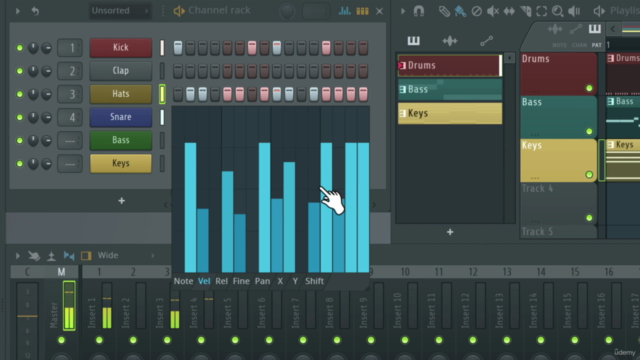Select the Bass pattern in picker

[450, 89]
